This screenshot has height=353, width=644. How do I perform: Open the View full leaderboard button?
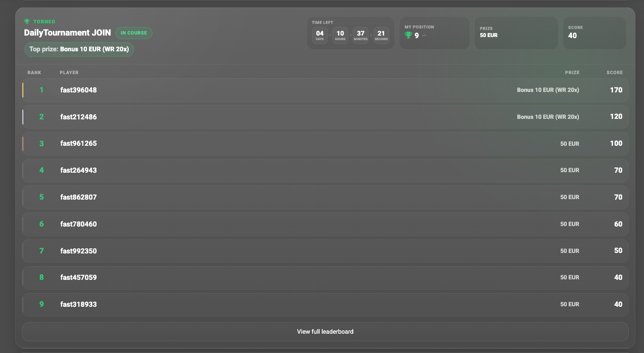pos(325,332)
